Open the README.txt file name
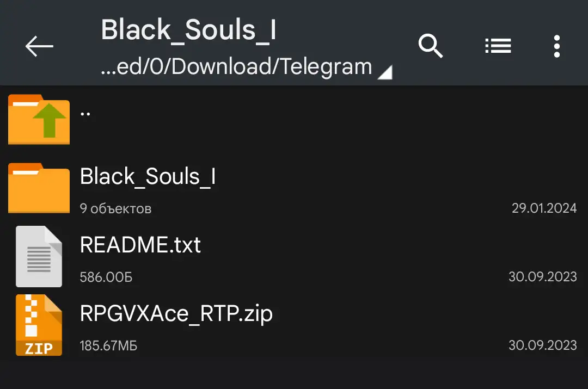588x389 pixels. click(x=140, y=245)
